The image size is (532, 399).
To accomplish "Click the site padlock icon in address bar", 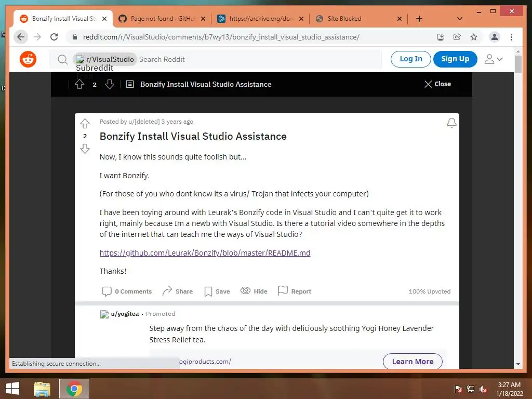I will (75, 37).
